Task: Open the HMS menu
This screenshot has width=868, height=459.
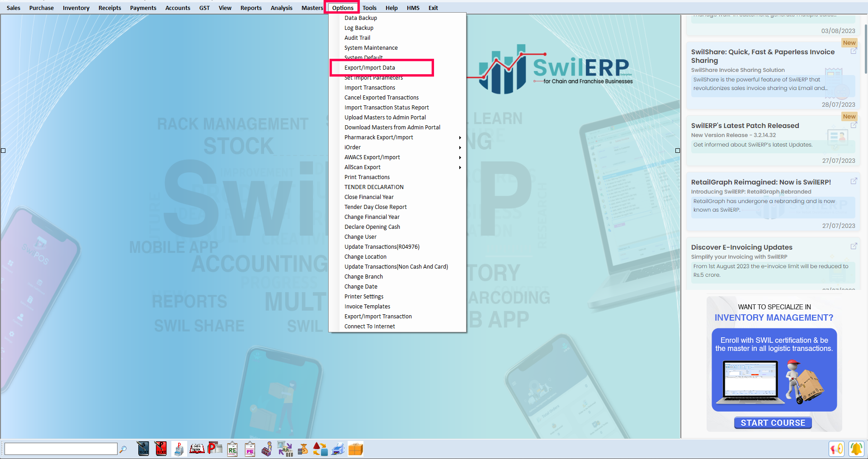Action: (413, 8)
